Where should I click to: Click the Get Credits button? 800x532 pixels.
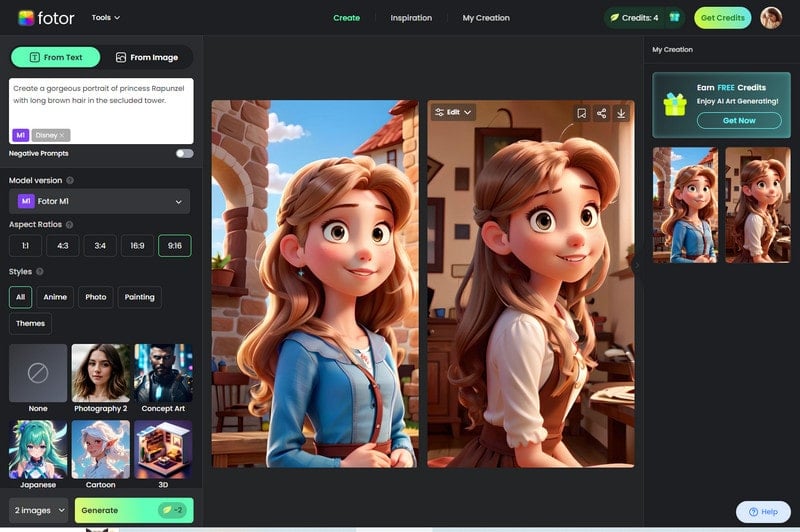(722, 18)
